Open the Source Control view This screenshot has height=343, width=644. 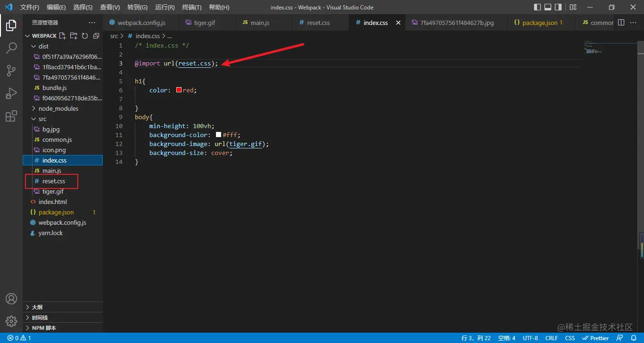[x=11, y=71]
